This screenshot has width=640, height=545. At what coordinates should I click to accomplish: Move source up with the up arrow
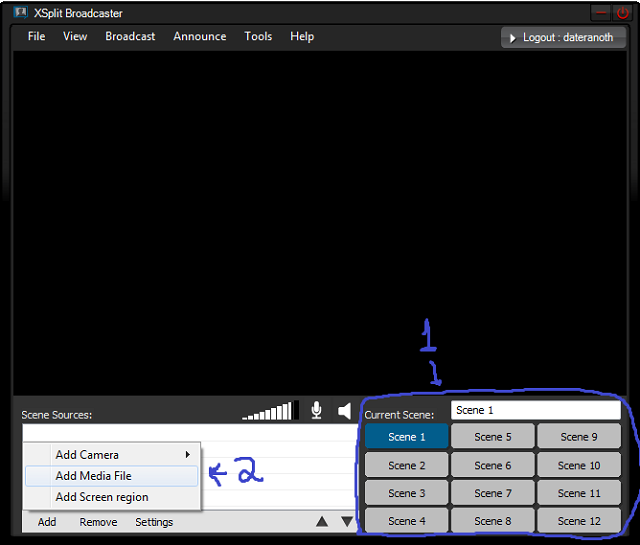click(322, 521)
